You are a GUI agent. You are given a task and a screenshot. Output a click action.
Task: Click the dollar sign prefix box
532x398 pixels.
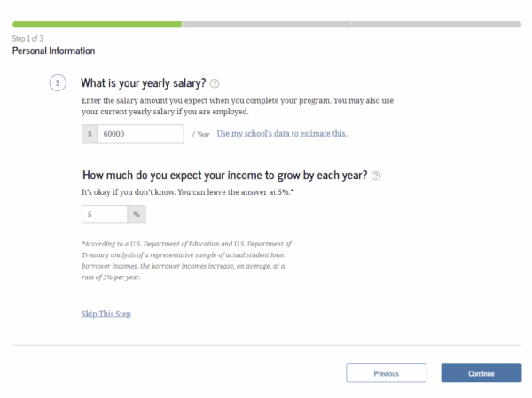89,134
